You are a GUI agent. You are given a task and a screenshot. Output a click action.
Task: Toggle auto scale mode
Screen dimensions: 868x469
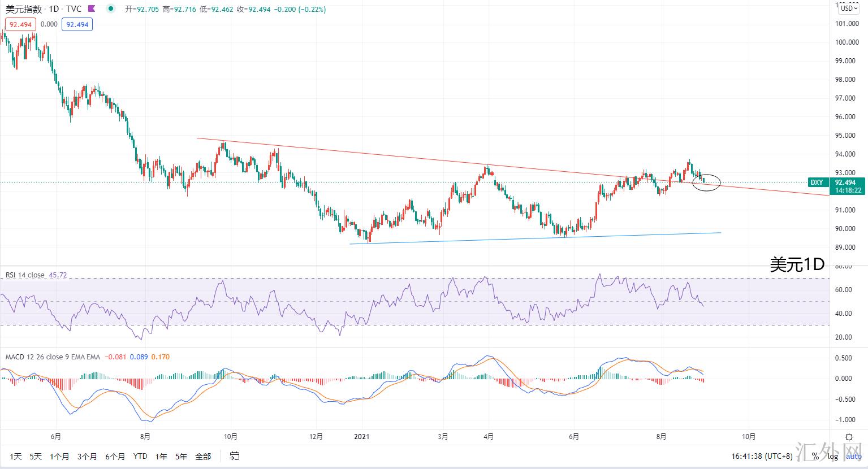pos(853,456)
